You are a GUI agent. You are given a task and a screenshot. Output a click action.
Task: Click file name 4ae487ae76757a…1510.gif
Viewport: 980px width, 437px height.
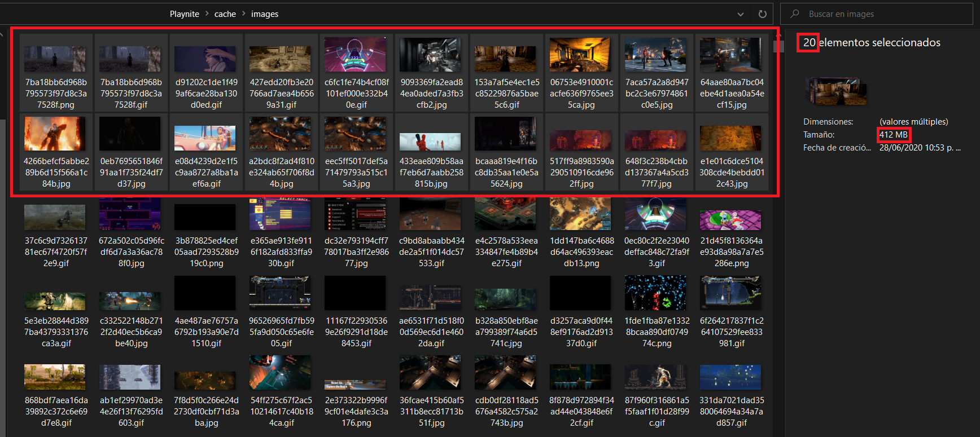pos(206,332)
